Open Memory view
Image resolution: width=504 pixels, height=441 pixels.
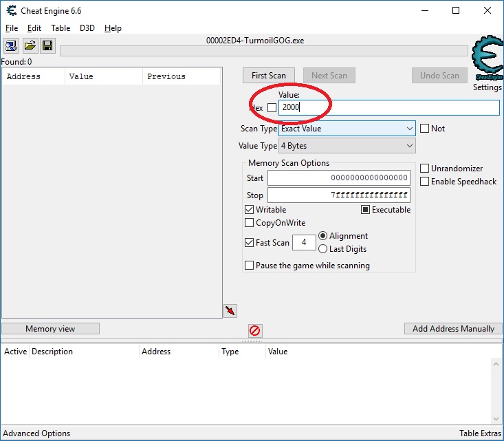pyautogui.click(x=50, y=329)
